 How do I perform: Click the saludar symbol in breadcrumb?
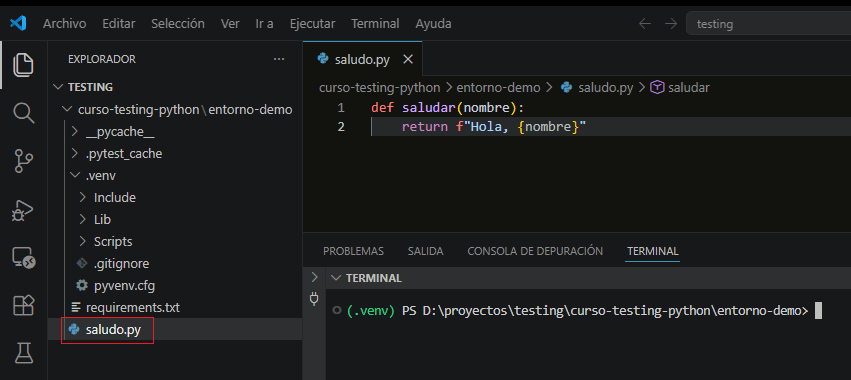point(688,87)
